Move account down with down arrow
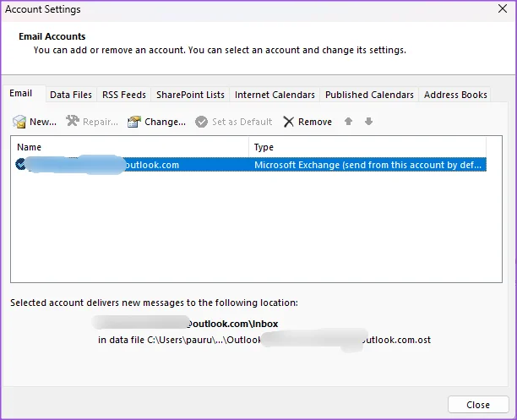This screenshot has height=420, width=517. [x=368, y=122]
